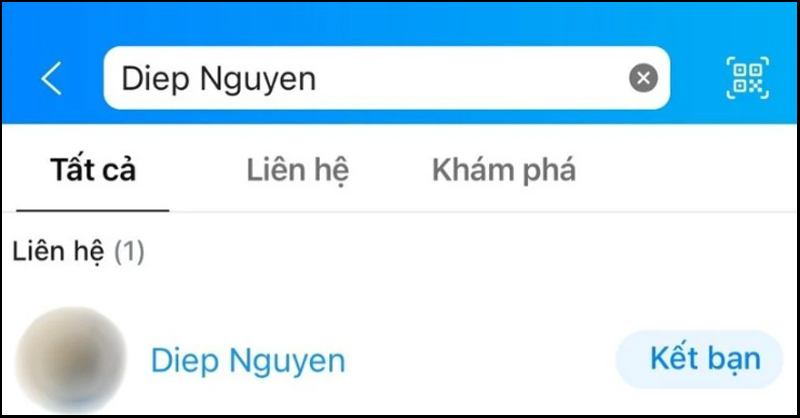Tap the blue Diep Nguyen name in the result

coord(248,361)
